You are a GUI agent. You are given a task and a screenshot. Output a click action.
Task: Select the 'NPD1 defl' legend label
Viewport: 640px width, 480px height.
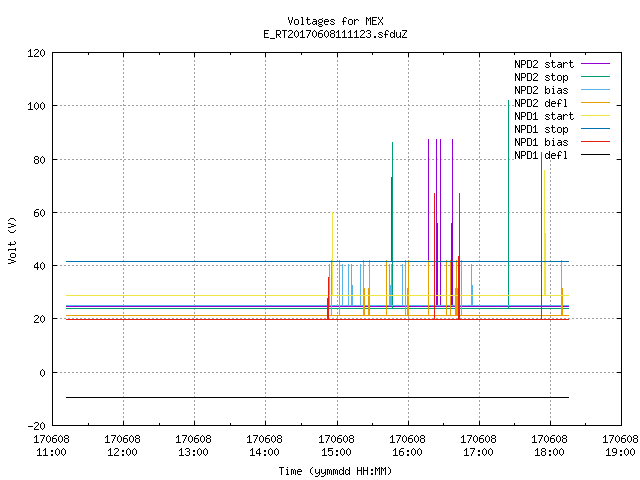(x=541, y=155)
